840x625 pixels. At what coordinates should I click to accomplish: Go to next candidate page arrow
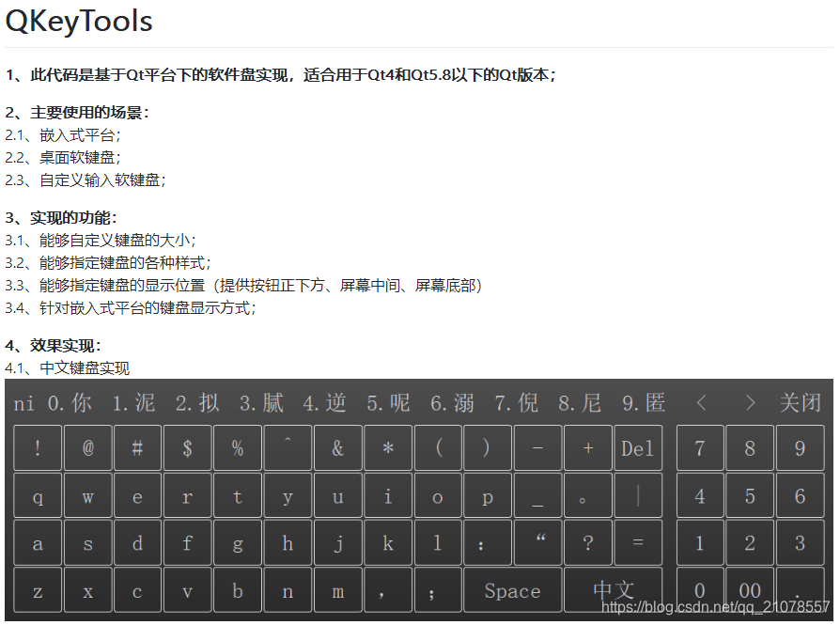click(x=750, y=402)
